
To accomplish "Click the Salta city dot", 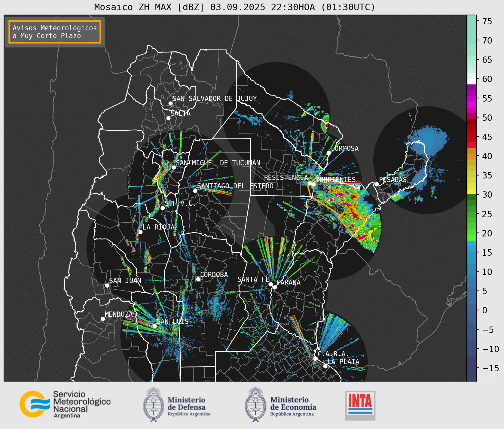I will click(169, 118).
